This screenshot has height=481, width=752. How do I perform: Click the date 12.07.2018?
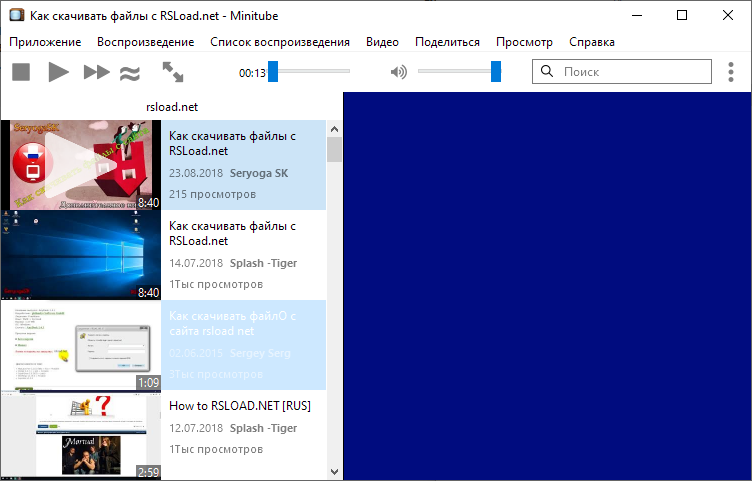[x=196, y=428]
